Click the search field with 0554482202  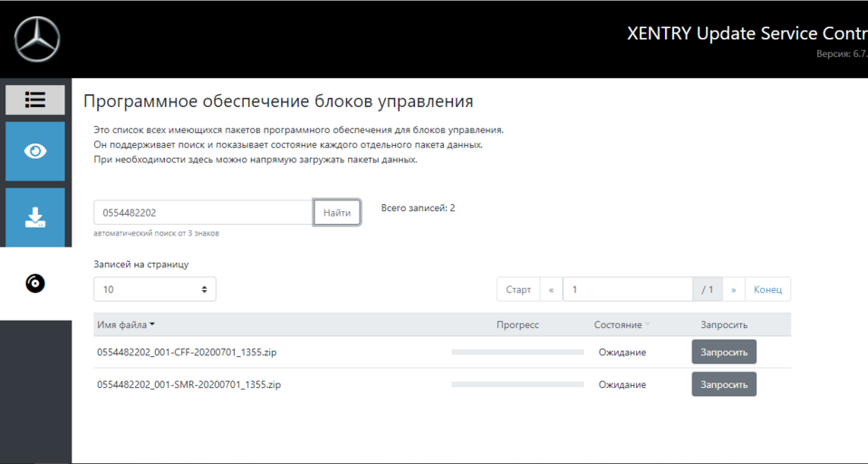[x=203, y=213]
